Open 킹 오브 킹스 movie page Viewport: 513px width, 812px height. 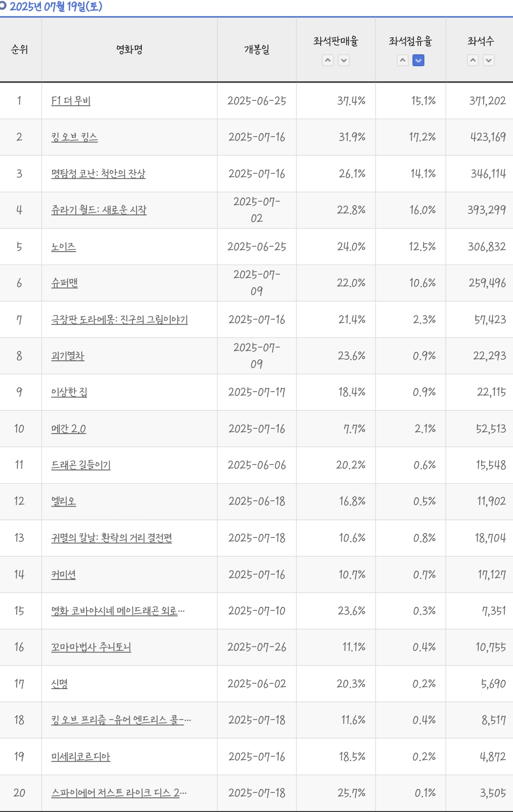74,137
